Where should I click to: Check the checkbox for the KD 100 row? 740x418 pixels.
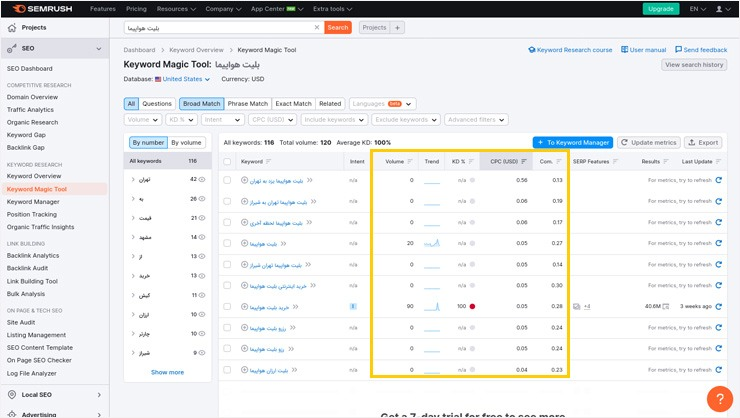pos(227,307)
